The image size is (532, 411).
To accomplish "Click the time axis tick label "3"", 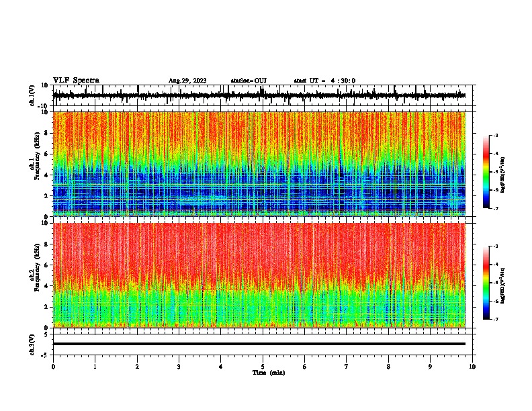I will (x=179, y=367).
